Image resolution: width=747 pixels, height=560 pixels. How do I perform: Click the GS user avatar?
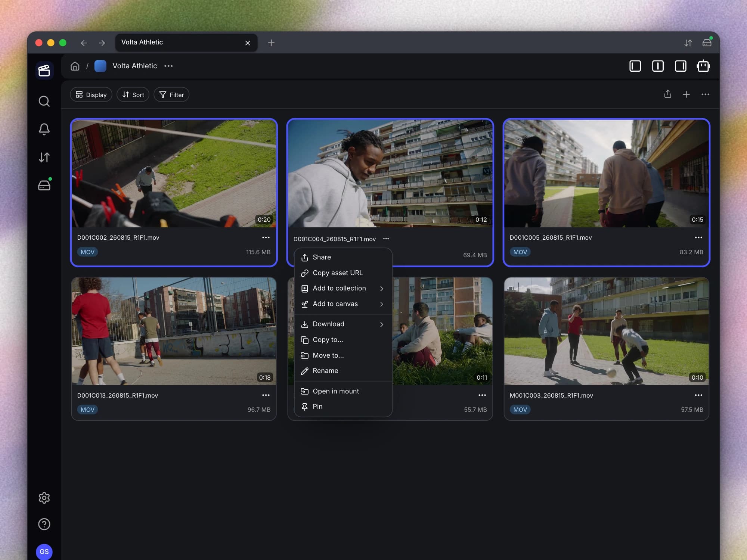tap(44, 551)
